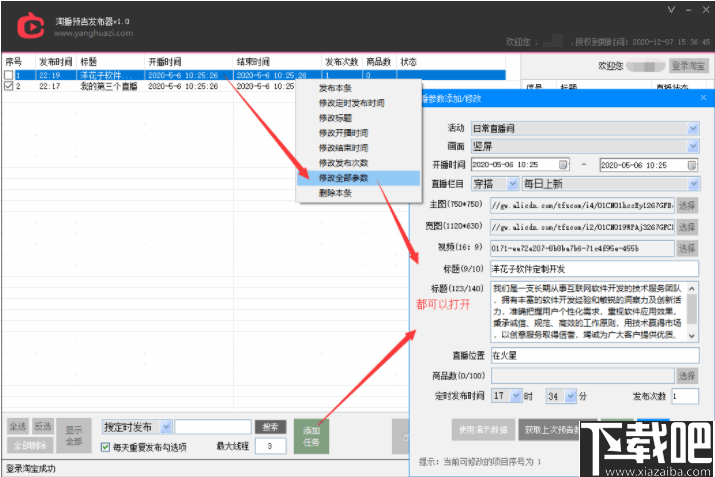The width and height of the screenshot is (715, 477).
Task: Click 选择 button beside 宽图 field
Action: pos(687,227)
